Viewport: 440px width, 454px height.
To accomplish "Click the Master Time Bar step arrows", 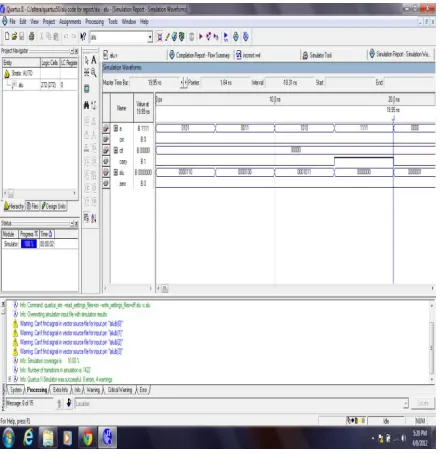I will click(x=184, y=82).
